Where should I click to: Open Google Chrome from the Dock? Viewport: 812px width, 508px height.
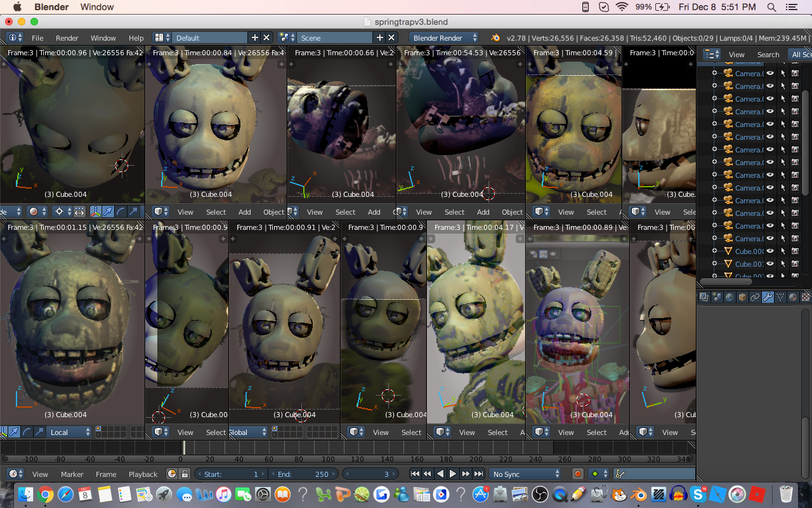[44, 493]
